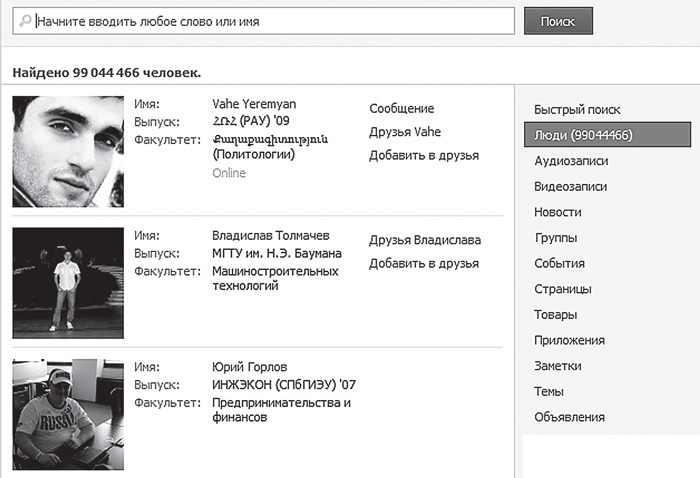Click the magnifier icon in search field
This screenshot has height=478, width=700.
click(x=25, y=21)
